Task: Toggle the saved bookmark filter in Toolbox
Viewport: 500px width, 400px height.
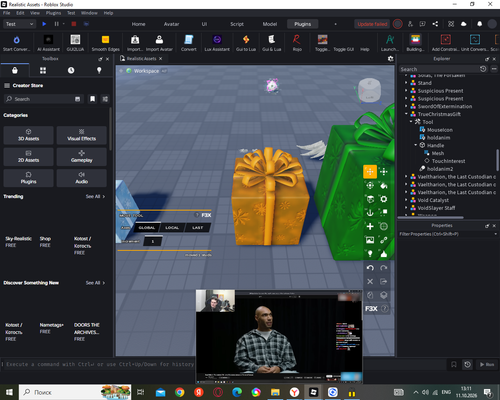Action: [93, 99]
